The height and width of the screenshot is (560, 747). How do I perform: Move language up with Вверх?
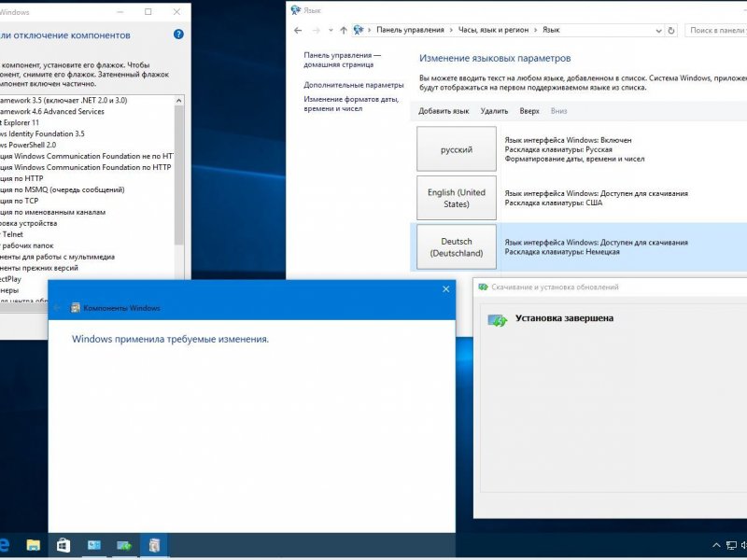click(x=529, y=111)
